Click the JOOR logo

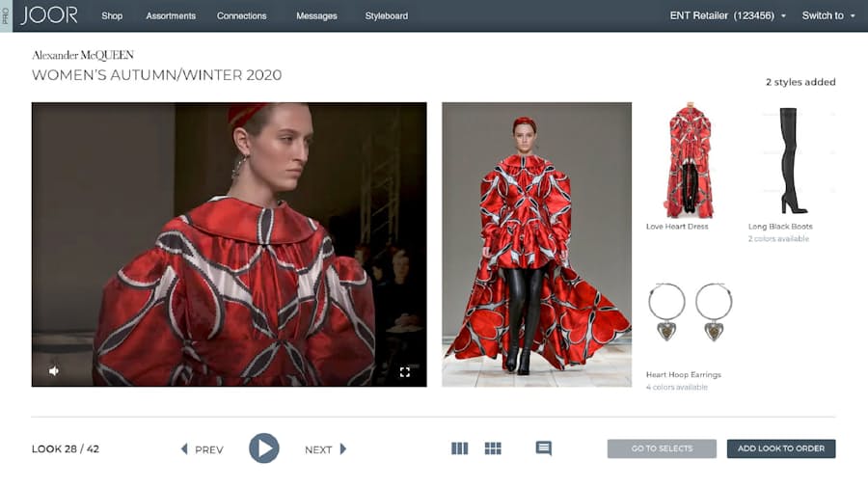click(49, 15)
